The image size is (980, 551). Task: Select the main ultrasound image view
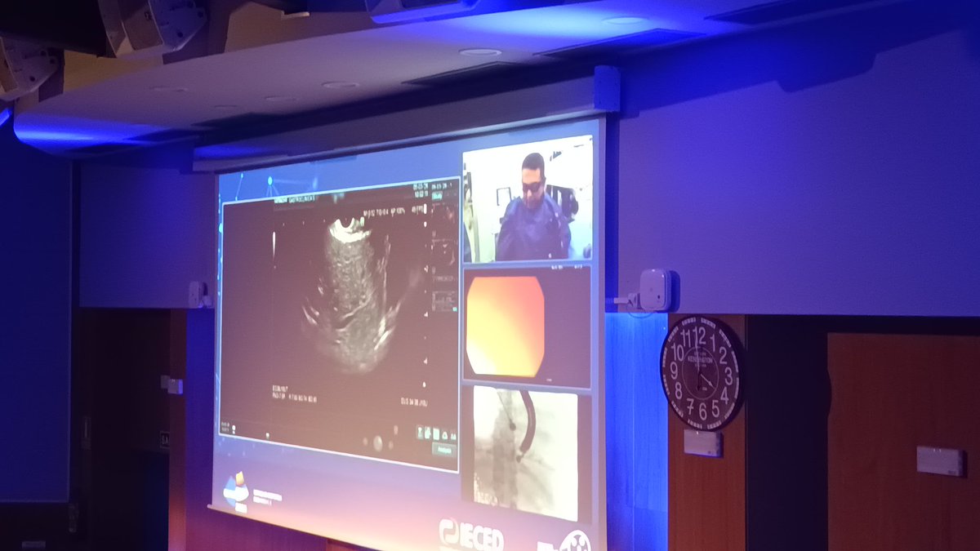[339, 324]
